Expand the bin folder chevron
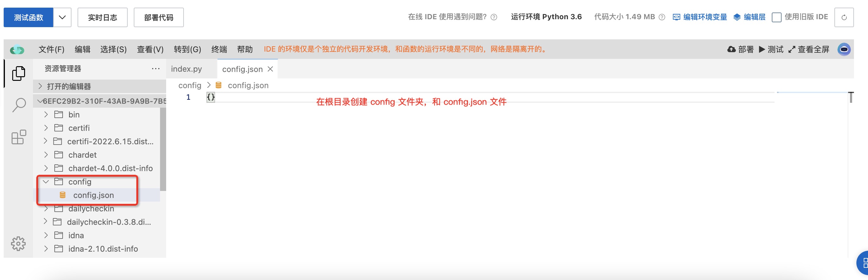The height and width of the screenshot is (280, 868). pyautogui.click(x=46, y=114)
